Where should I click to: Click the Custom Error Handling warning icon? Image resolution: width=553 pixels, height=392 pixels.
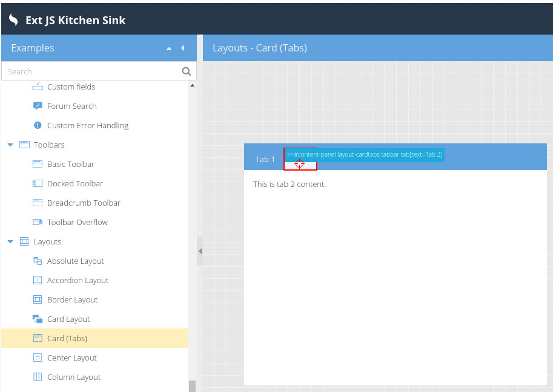coord(38,125)
